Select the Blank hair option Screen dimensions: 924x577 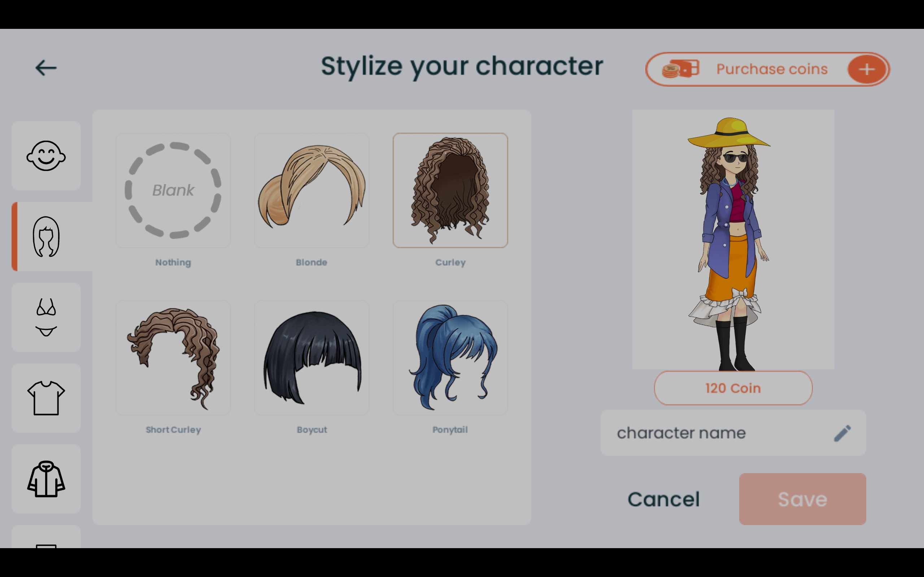point(173,190)
